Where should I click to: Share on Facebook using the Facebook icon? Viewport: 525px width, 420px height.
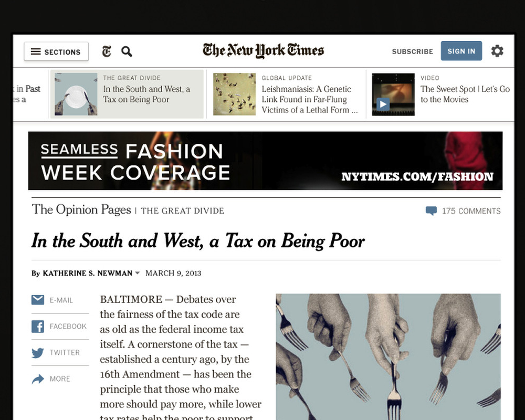coord(38,326)
